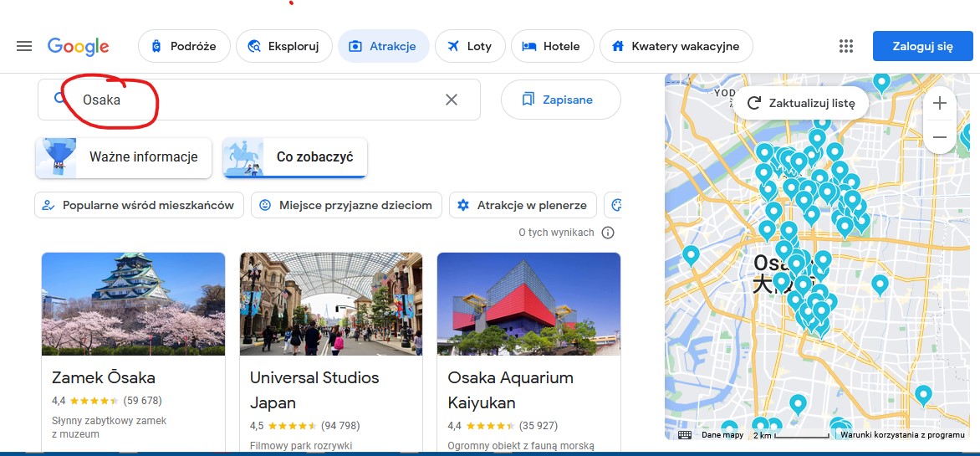This screenshot has height=456, width=980.
Task: Filter by Miejsce przyjazne dzieciom
Action: 346,205
